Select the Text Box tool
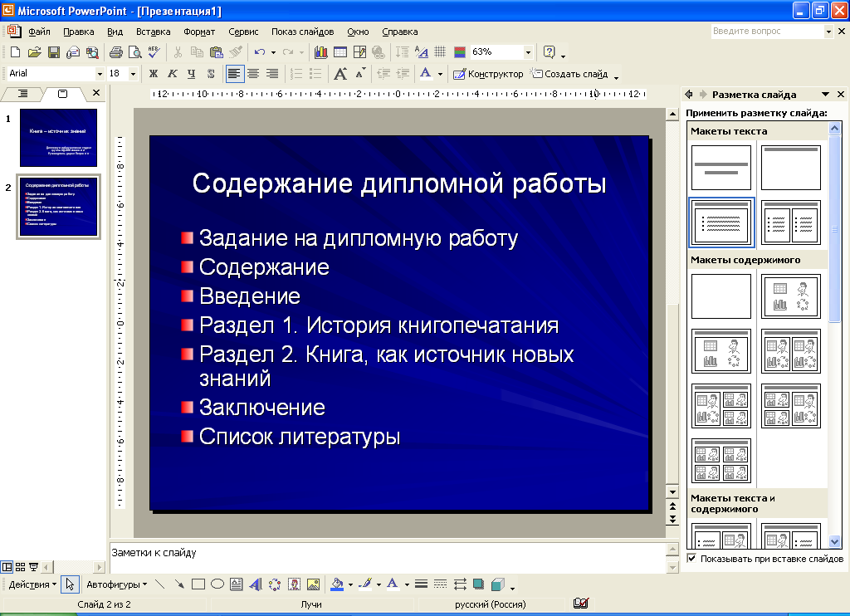The width and height of the screenshot is (850, 616). [x=237, y=584]
